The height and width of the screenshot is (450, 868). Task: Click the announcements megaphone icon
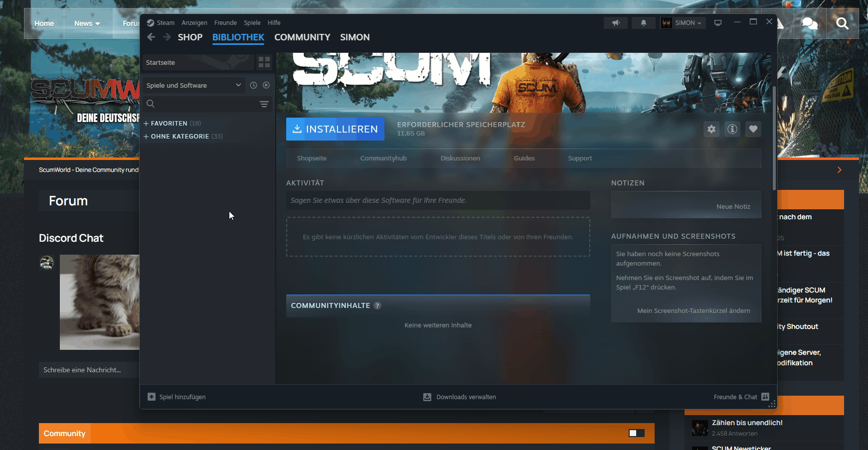pyautogui.click(x=616, y=23)
